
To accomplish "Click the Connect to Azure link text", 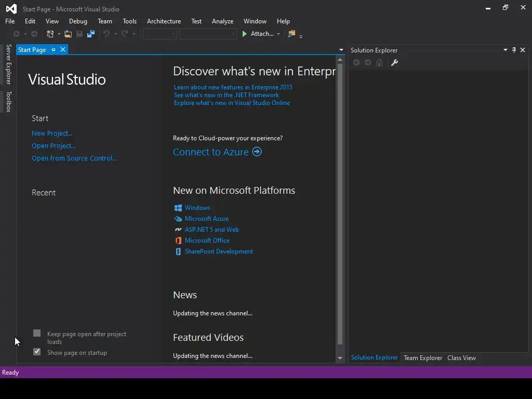I will (211, 152).
